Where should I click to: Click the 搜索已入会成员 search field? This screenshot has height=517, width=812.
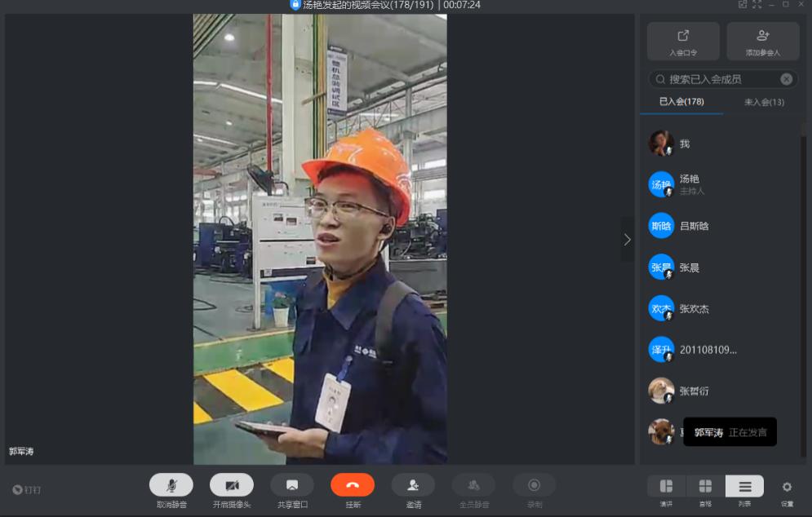(717, 79)
